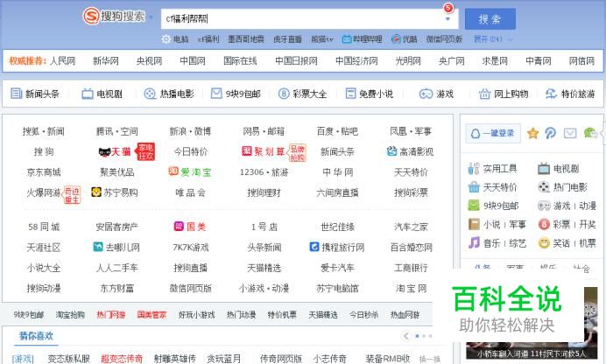The height and width of the screenshot is (364, 606).
Task: Visit 中国日报网 link
Action: click(296, 60)
